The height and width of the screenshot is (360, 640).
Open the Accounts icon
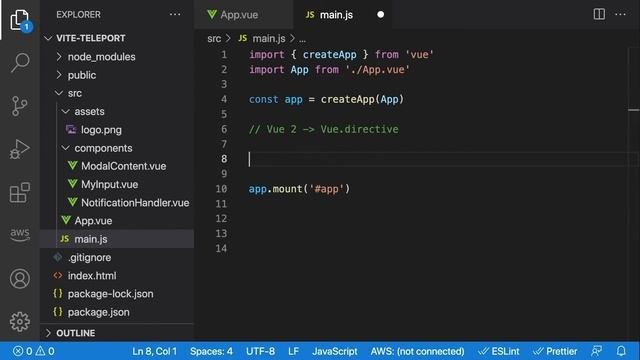click(20, 279)
